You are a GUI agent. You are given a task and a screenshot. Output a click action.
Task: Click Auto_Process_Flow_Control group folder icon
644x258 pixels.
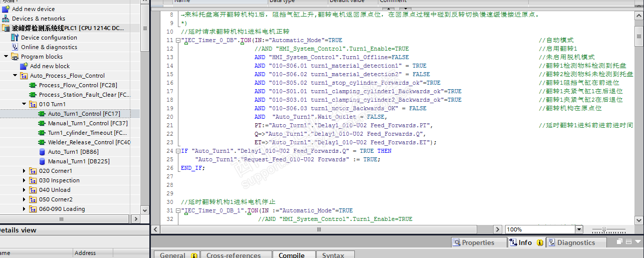point(24,76)
